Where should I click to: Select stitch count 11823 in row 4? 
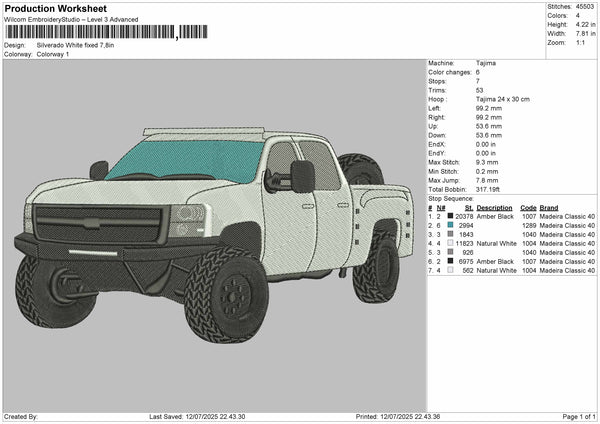tap(464, 243)
